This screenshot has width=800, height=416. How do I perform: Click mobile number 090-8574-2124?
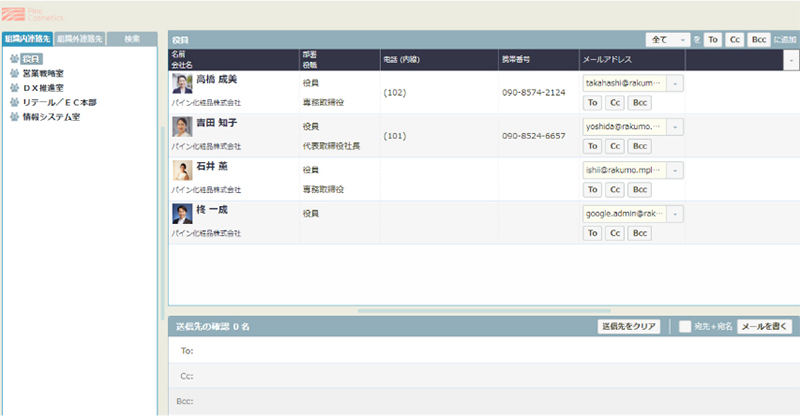534,92
